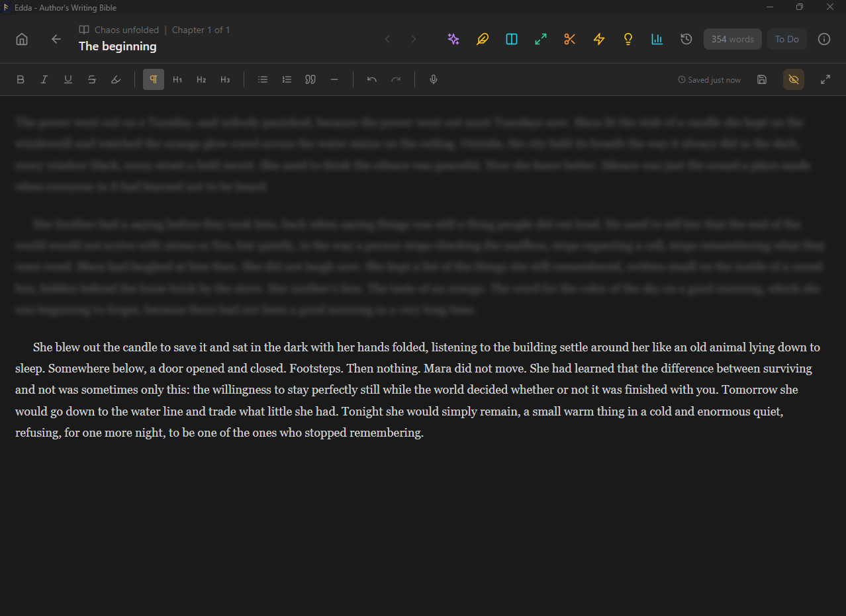Maximize or restore the Edda window
This screenshot has height=616, width=846.
coord(800,7)
